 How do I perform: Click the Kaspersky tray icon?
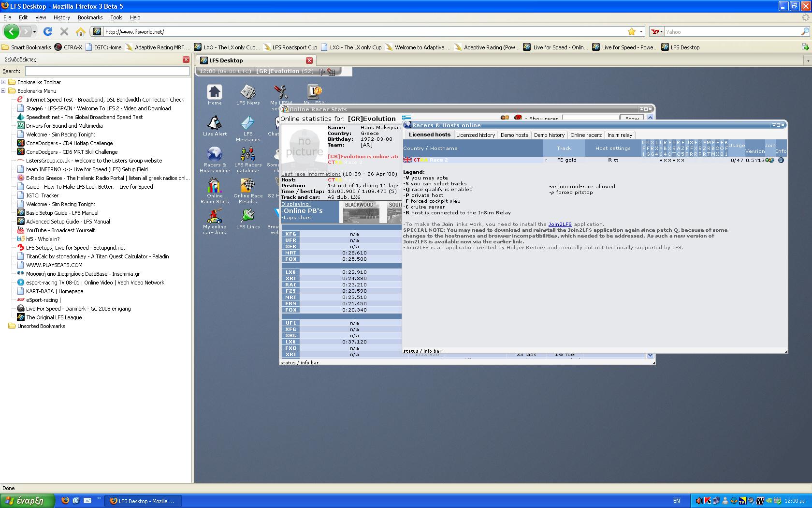(x=708, y=501)
